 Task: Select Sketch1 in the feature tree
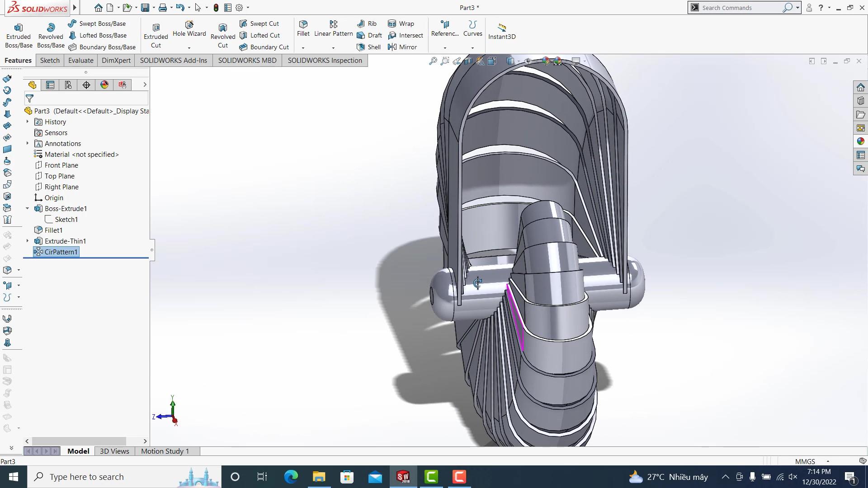point(66,219)
